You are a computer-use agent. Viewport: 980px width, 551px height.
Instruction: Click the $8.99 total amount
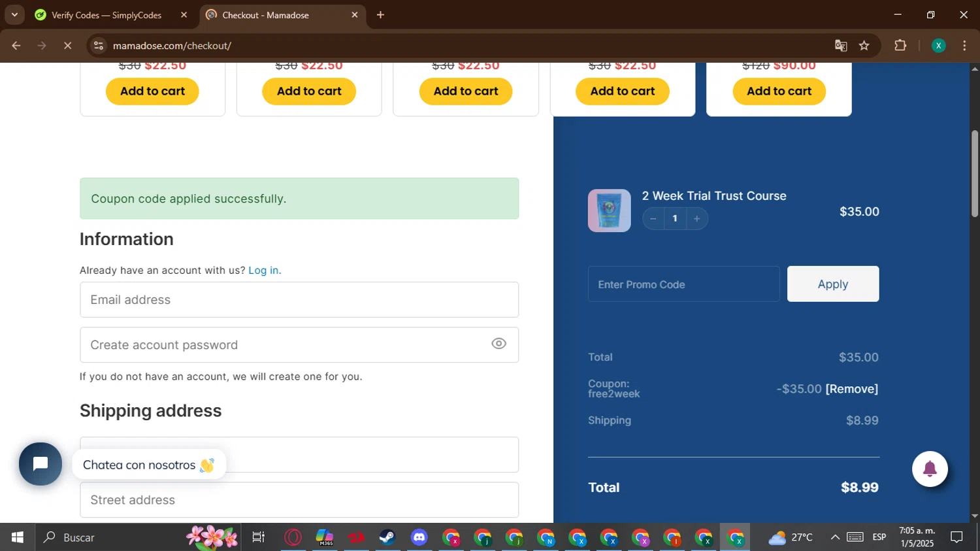pos(860,488)
